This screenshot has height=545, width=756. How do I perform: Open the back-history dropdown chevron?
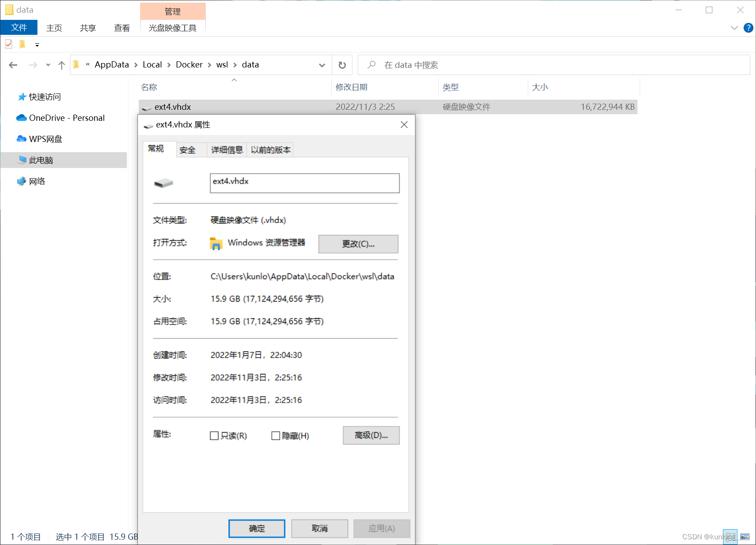[48, 65]
